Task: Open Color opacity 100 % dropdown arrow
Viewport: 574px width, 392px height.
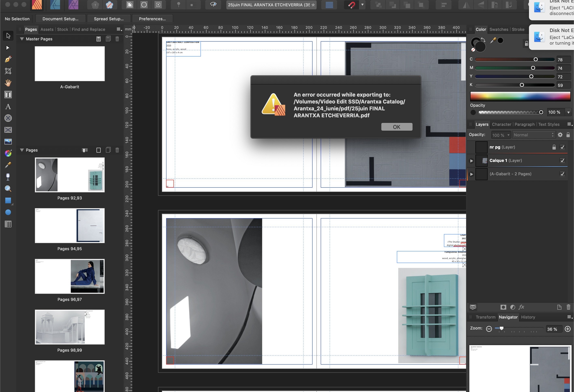Action: pyautogui.click(x=568, y=112)
